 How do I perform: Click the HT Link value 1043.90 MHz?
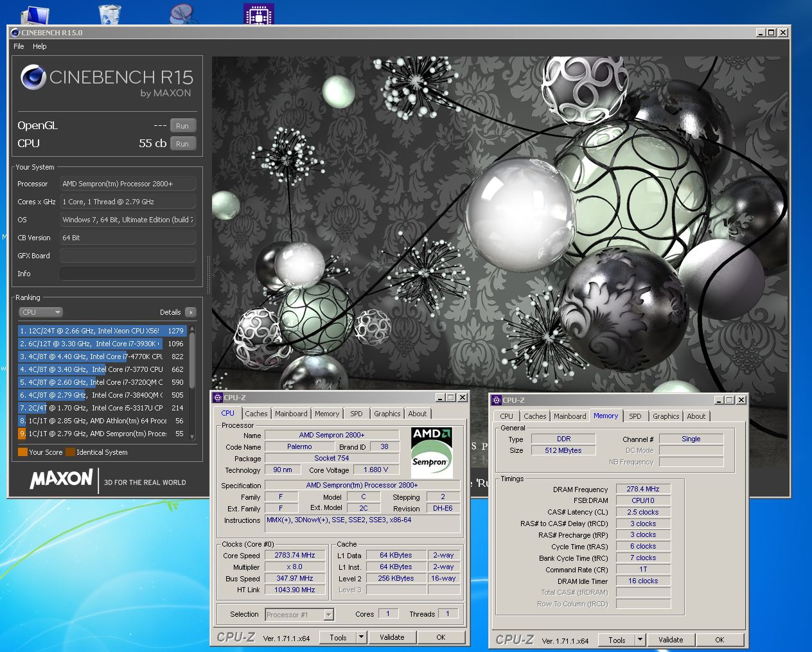point(295,590)
